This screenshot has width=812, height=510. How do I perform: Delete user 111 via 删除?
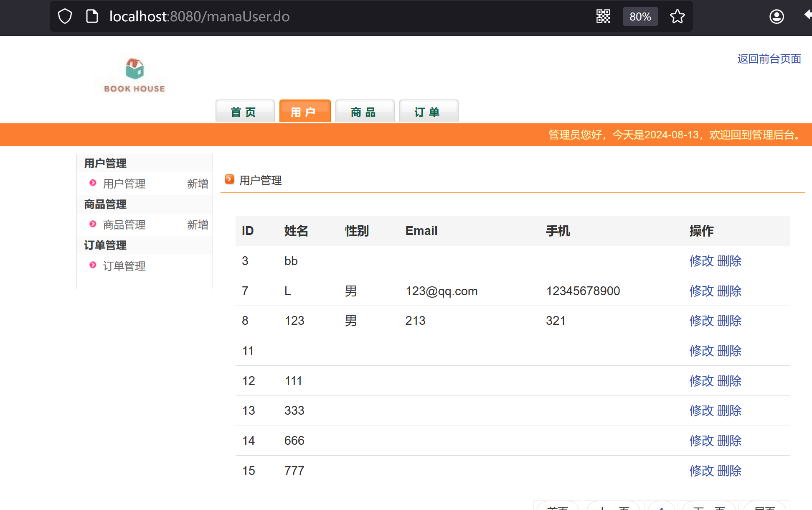(729, 381)
